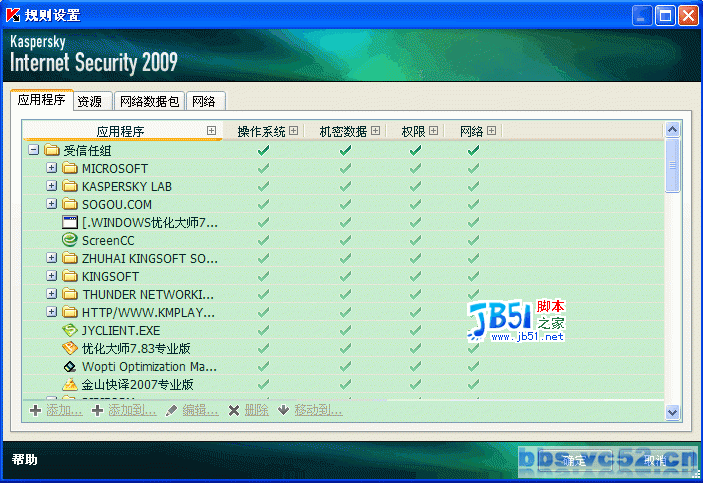This screenshot has height=483, width=703.
Task: Click the plus icon beside 添加...
Action: [35, 410]
